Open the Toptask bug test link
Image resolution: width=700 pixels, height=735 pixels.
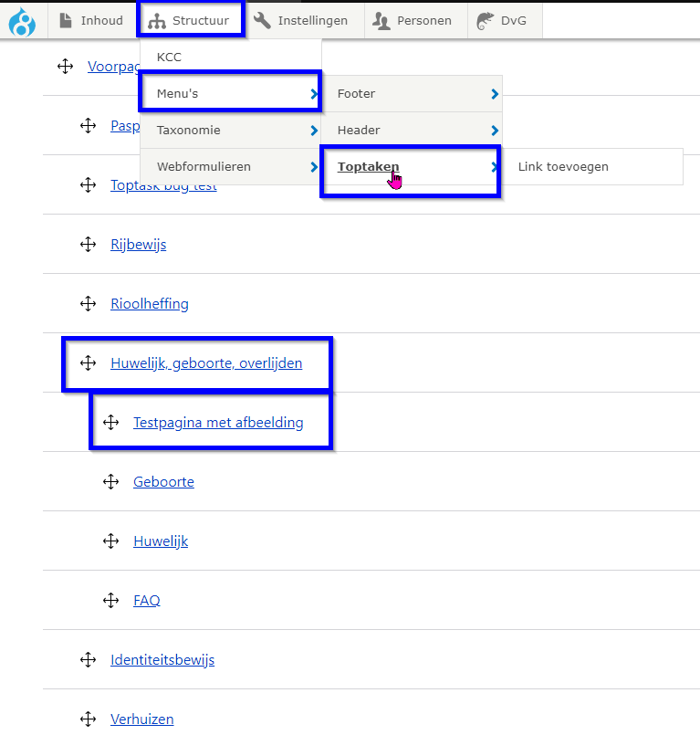click(x=163, y=187)
